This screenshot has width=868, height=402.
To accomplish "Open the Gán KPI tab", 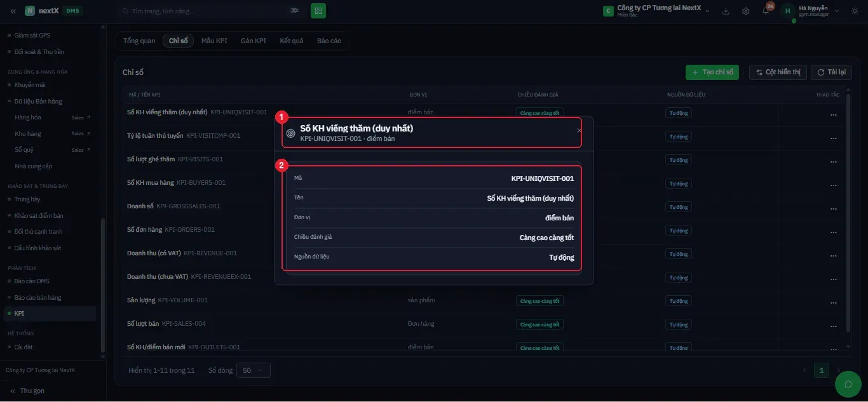I will point(254,41).
